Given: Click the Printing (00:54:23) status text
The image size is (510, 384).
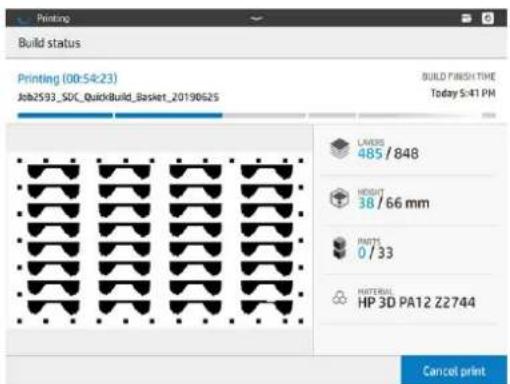Looking at the screenshot, I should pos(67,79).
